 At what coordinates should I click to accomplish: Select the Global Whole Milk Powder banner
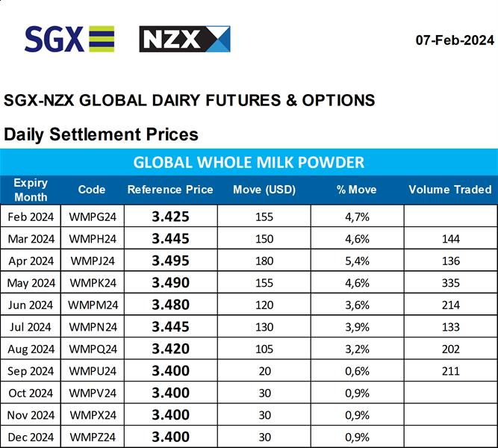coord(249,162)
